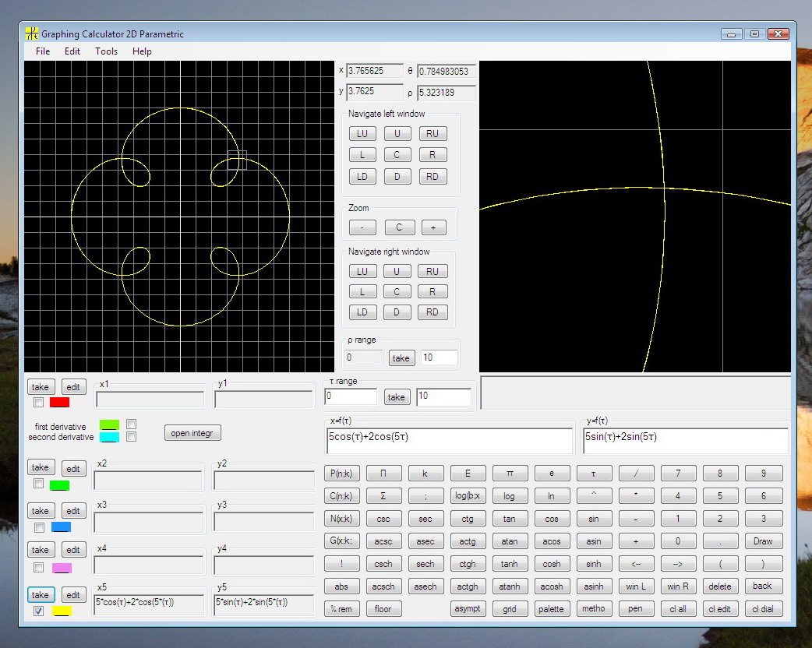Click RD in Navigate left window

coord(432,177)
